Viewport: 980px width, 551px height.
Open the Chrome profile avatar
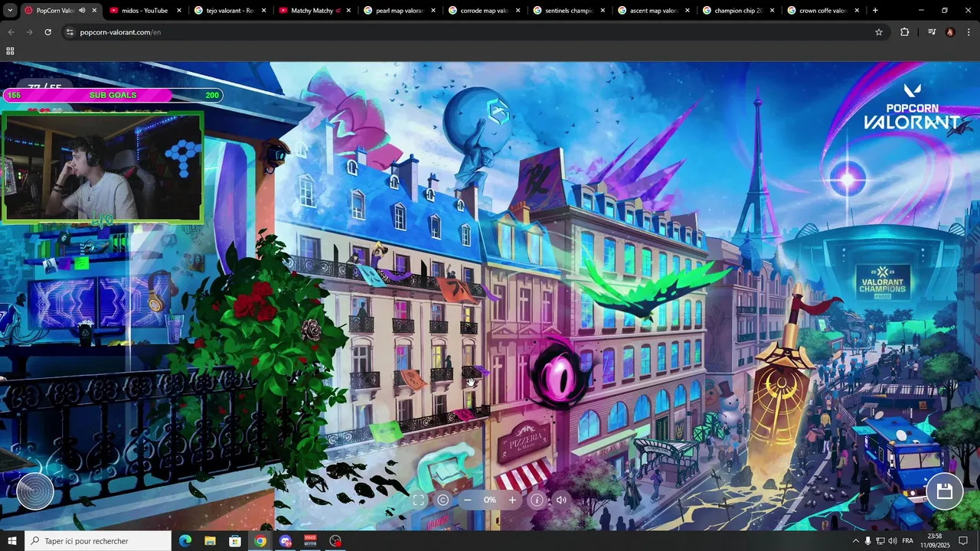point(950,32)
